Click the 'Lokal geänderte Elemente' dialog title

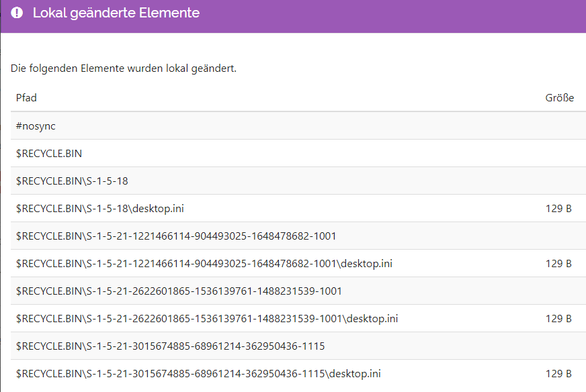coord(116,13)
